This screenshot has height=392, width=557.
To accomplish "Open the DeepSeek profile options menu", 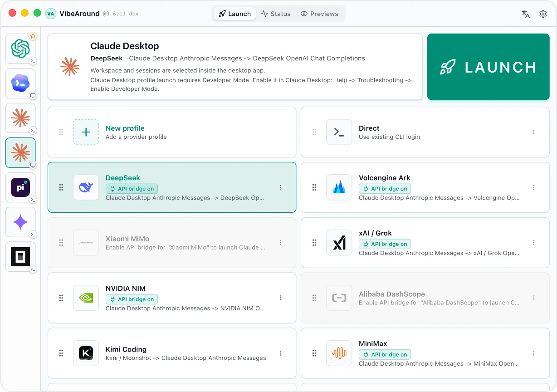I will pyautogui.click(x=281, y=187).
